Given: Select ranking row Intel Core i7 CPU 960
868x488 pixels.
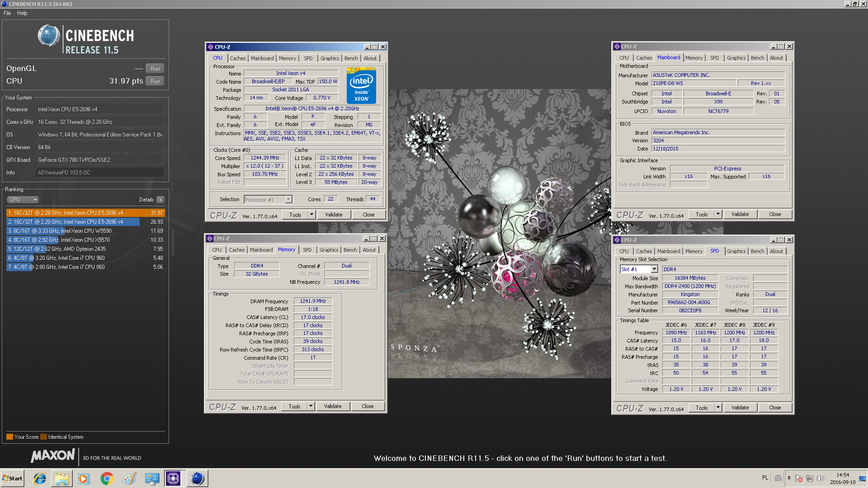Looking at the screenshot, I should click(85, 258).
